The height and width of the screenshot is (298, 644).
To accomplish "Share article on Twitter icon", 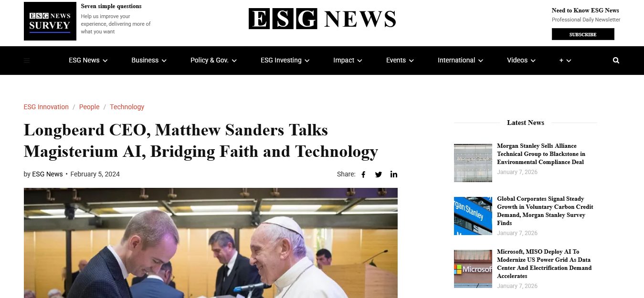I will pyautogui.click(x=379, y=175).
